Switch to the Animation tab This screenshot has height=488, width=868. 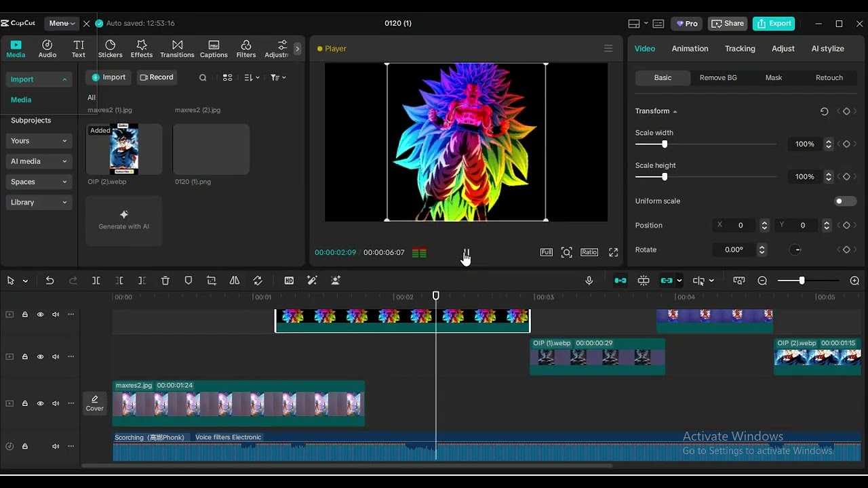point(690,49)
